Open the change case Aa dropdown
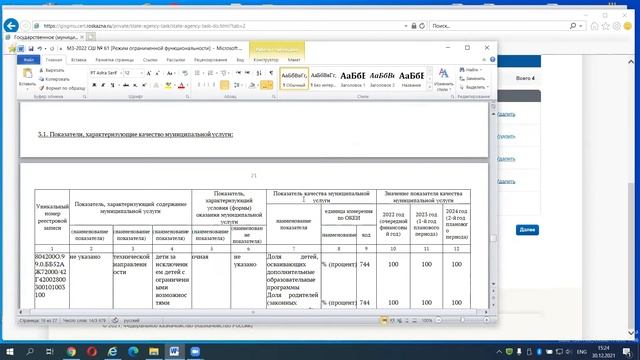Image resolution: width=640 pixels, height=360 pixels. point(170,73)
